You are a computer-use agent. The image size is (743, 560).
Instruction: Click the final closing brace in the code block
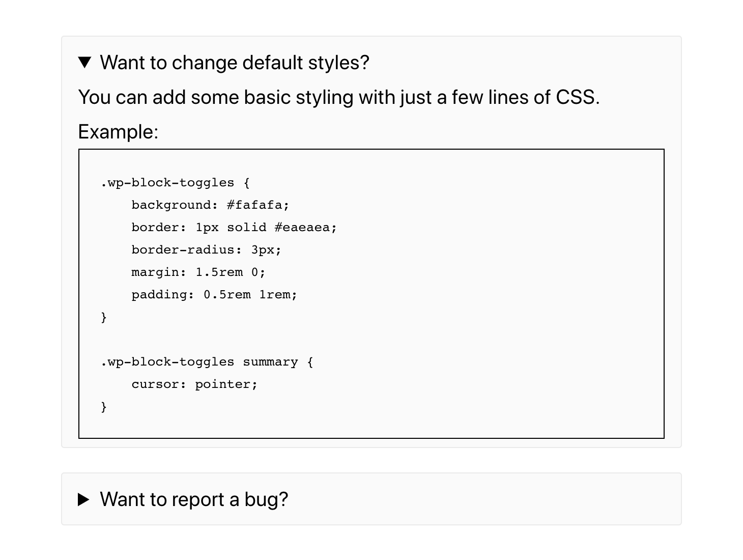[104, 407]
